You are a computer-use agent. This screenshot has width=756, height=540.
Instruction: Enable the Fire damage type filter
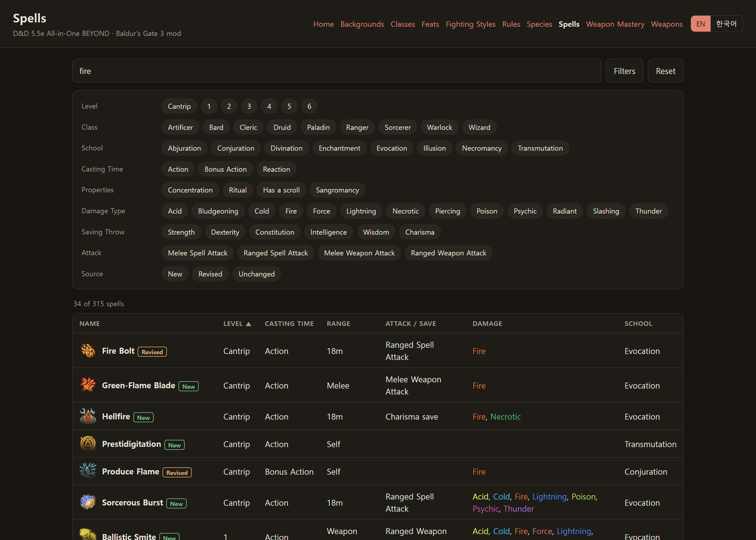[291, 211]
